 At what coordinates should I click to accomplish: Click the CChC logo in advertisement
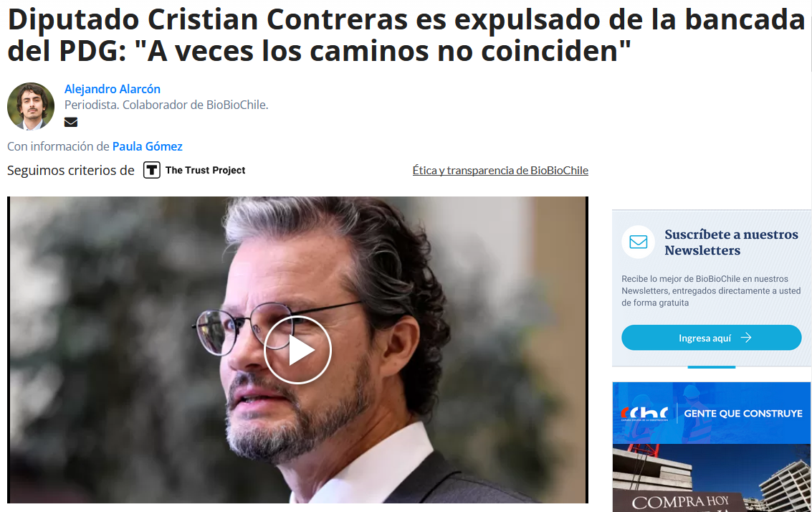(644, 414)
